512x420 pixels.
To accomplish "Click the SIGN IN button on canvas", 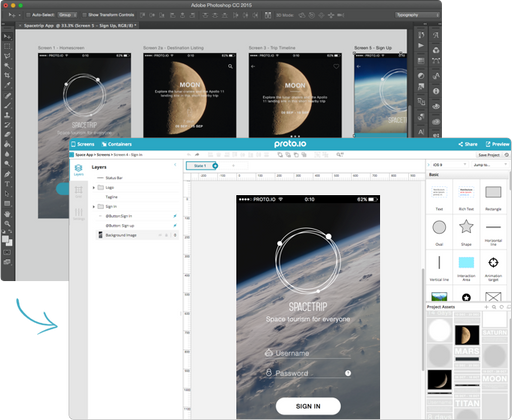I will [308, 406].
